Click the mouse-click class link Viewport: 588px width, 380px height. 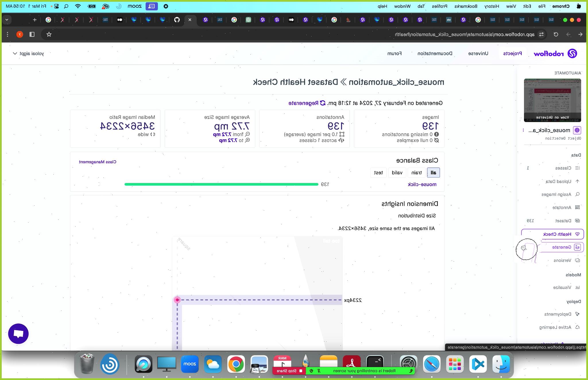point(422,184)
